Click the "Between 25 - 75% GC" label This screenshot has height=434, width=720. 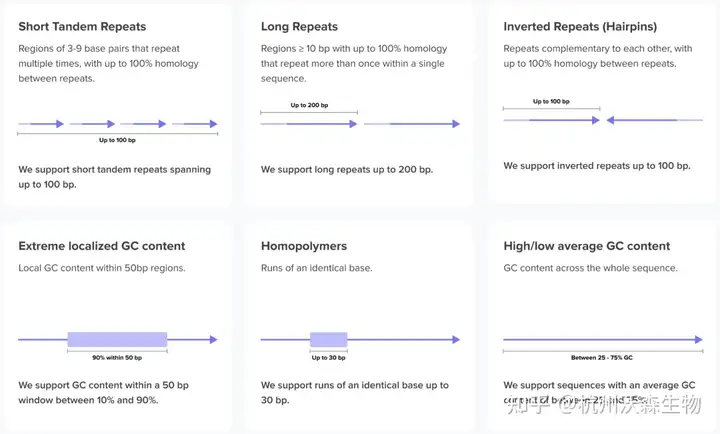[602, 358]
